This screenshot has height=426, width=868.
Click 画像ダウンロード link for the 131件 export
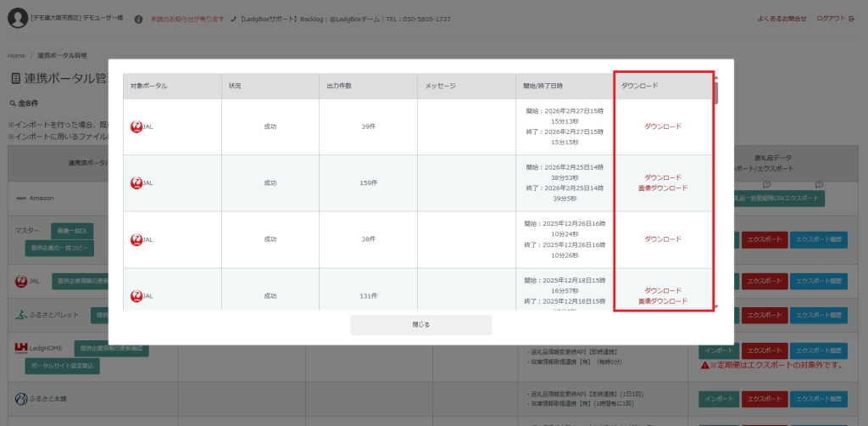tap(663, 301)
